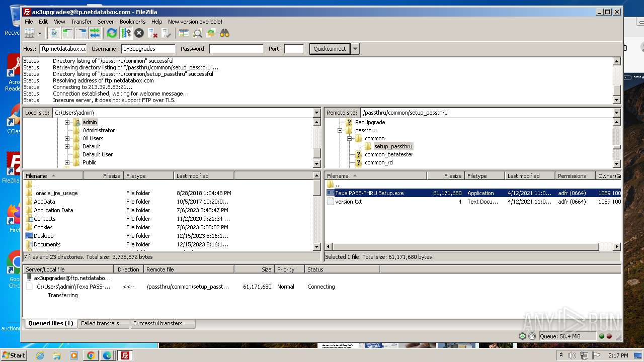Viewport: 644px width, 362px height.
Task: Click the Password input field
Action: click(x=236, y=49)
